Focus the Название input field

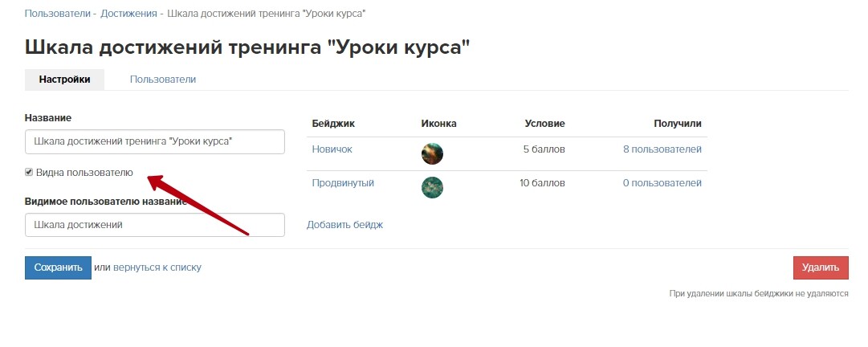point(155,141)
